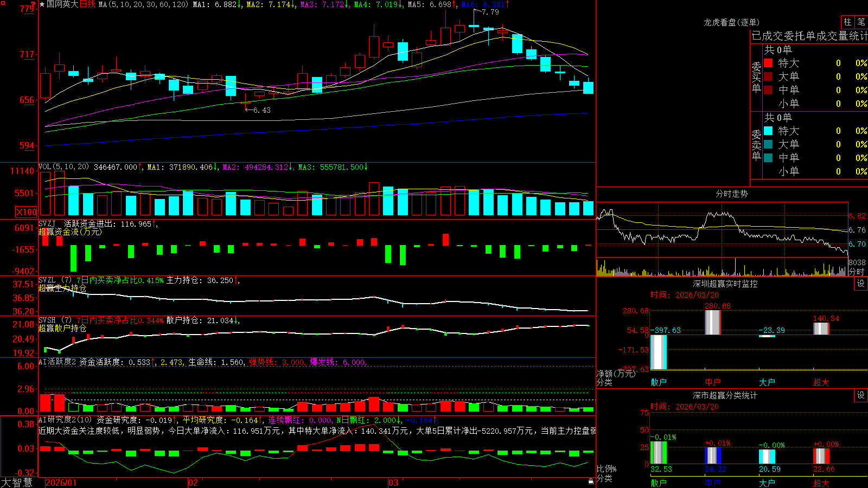Click the 主力持仓: 36.250 value
The height and width of the screenshot is (488, 868).
coord(200,280)
